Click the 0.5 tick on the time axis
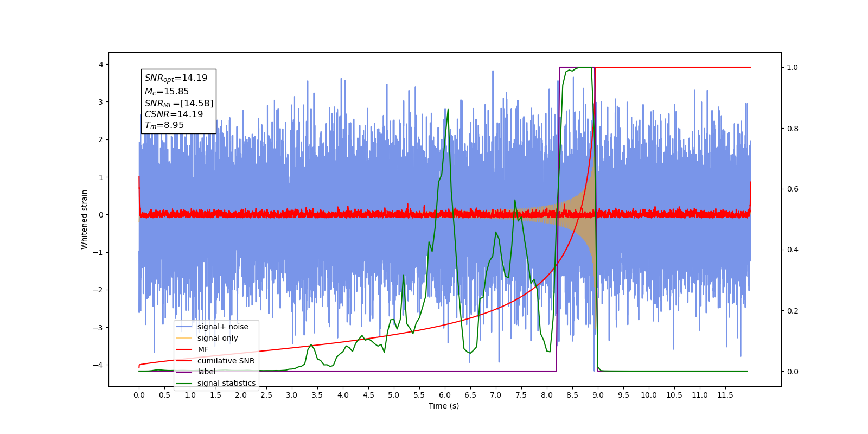 164,395
